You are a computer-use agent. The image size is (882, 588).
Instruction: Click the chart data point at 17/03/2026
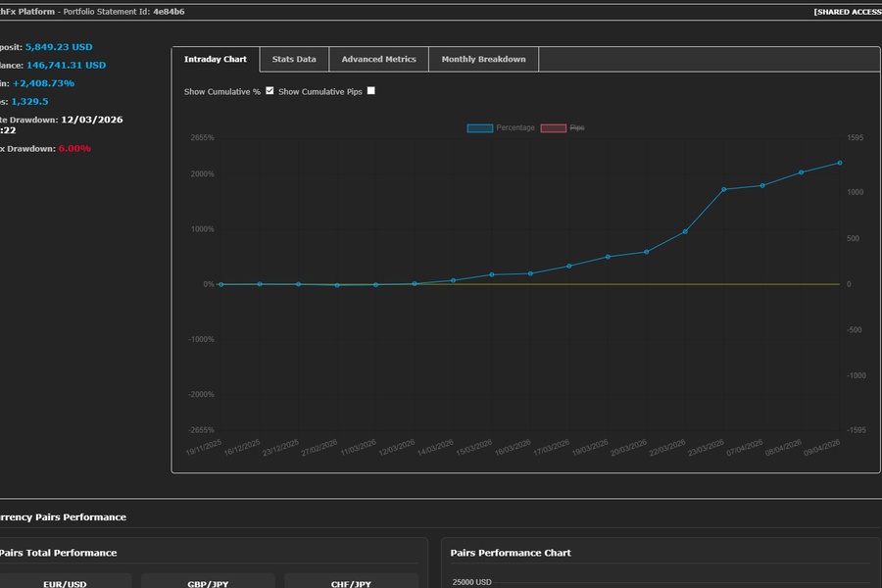[x=569, y=267]
